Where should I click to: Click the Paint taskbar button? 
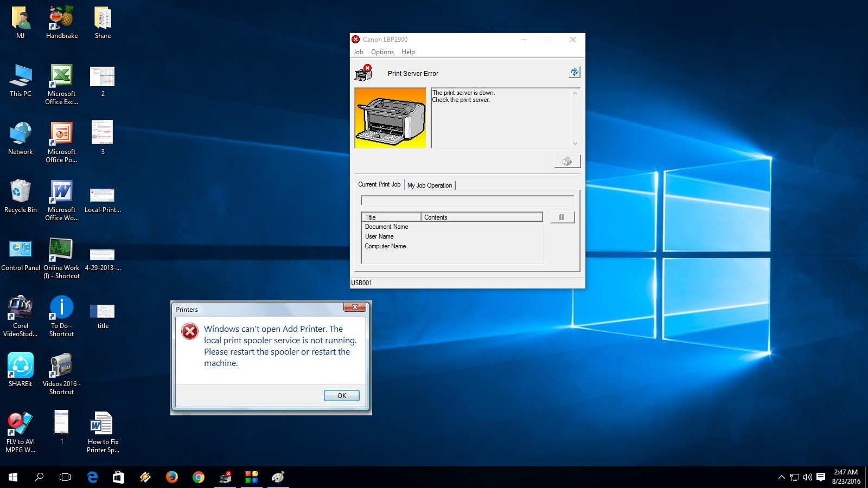coord(278,477)
